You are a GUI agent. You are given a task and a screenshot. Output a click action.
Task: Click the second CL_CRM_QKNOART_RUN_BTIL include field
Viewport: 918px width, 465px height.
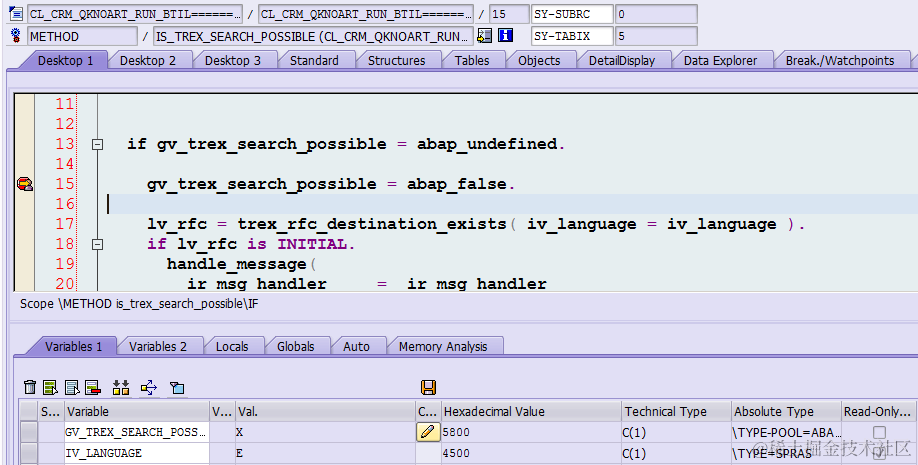[x=365, y=13]
